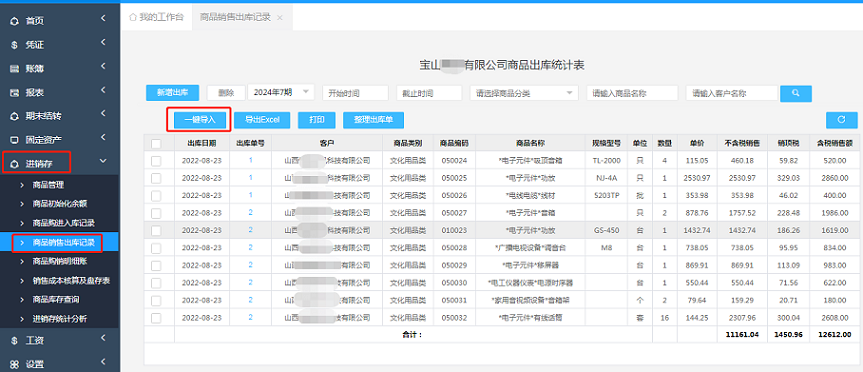This screenshot has height=372, width=863.
Task: Open 商品购进入库记录 in the sidebar
Action: point(64,223)
